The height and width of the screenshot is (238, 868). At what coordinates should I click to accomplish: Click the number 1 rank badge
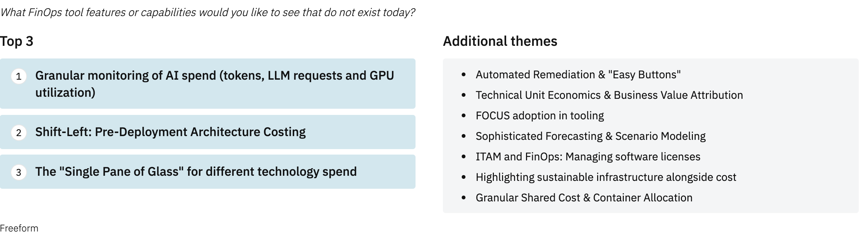19,76
